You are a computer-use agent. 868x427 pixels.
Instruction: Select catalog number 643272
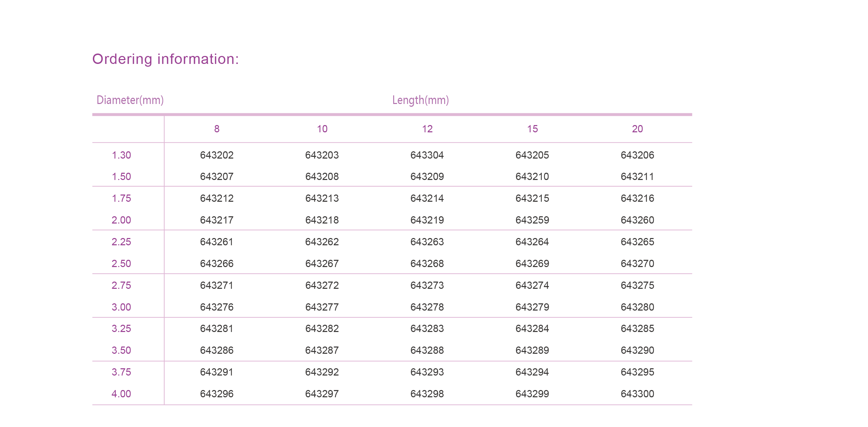(x=322, y=285)
